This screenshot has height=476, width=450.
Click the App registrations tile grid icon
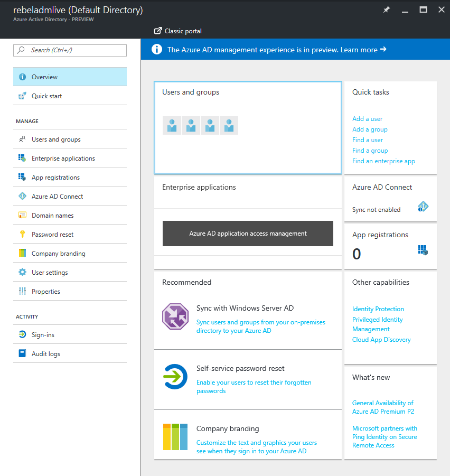click(x=423, y=250)
